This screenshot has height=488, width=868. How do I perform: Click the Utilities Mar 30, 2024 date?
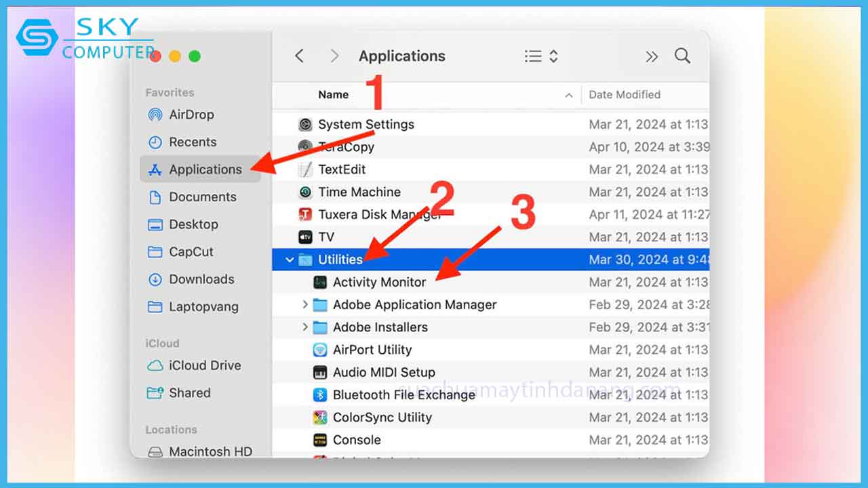[649, 260]
